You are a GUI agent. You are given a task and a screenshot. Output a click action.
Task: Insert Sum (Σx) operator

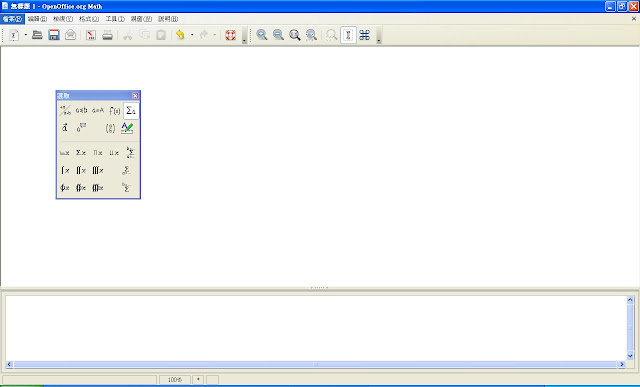click(x=81, y=153)
